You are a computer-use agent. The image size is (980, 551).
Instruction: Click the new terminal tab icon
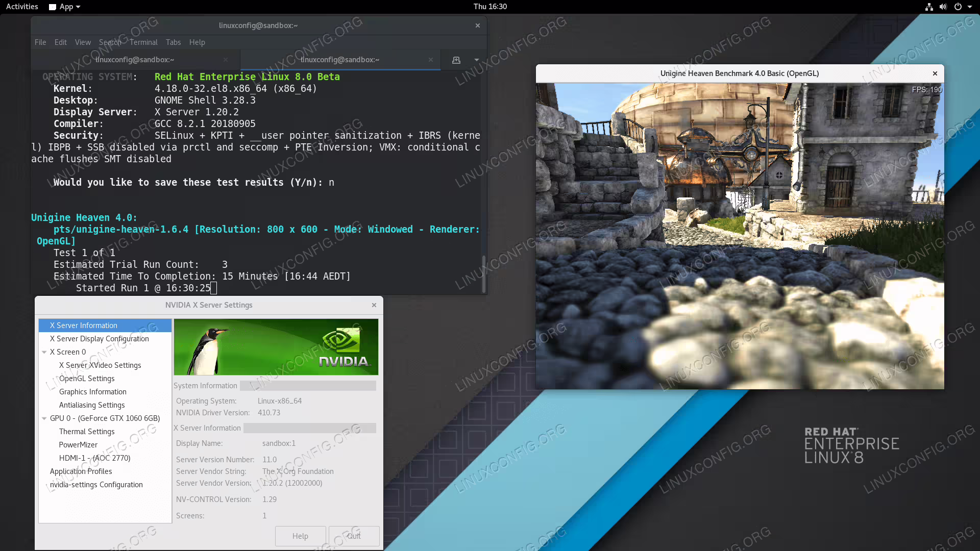(x=456, y=60)
